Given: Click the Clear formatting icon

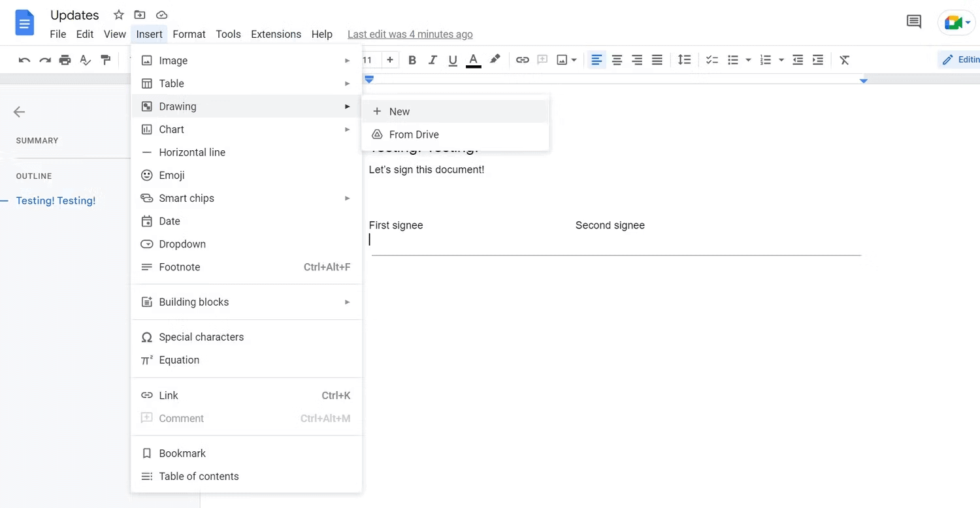Looking at the screenshot, I should (844, 59).
